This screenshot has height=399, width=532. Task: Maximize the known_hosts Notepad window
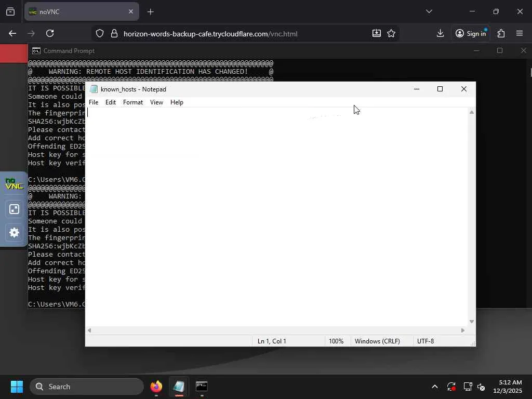pyautogui.click(x=440, y=89)
